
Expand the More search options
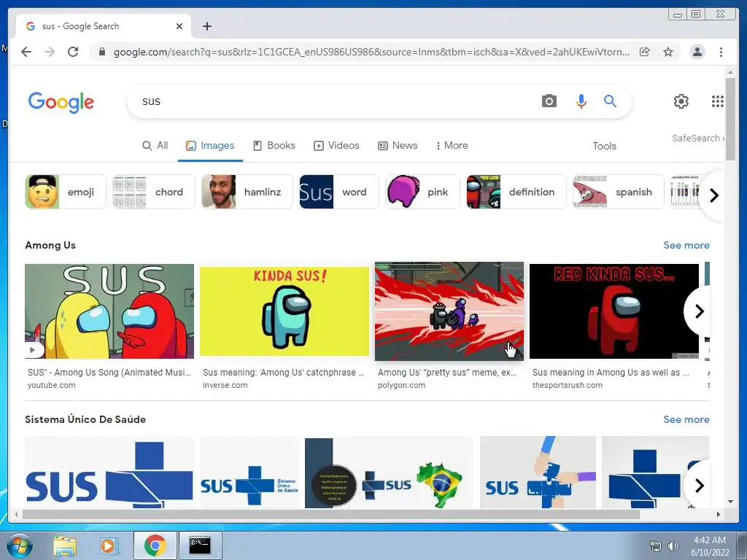(452, 146)
